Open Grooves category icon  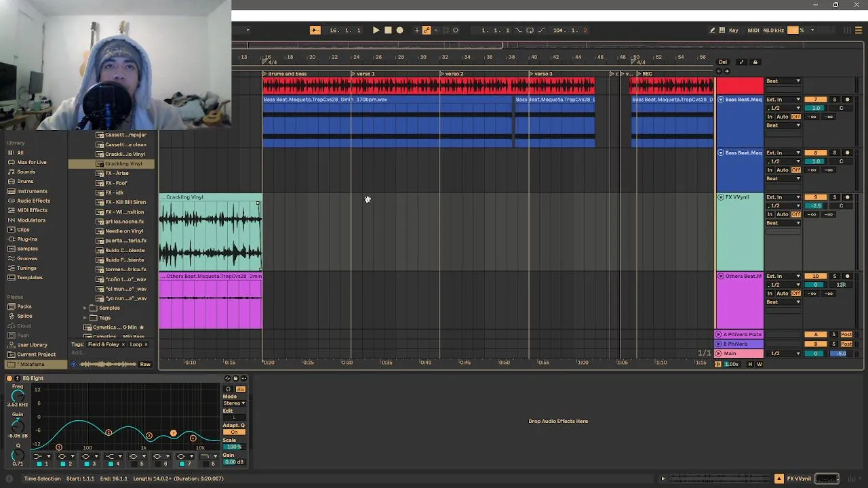click(11, 258)
